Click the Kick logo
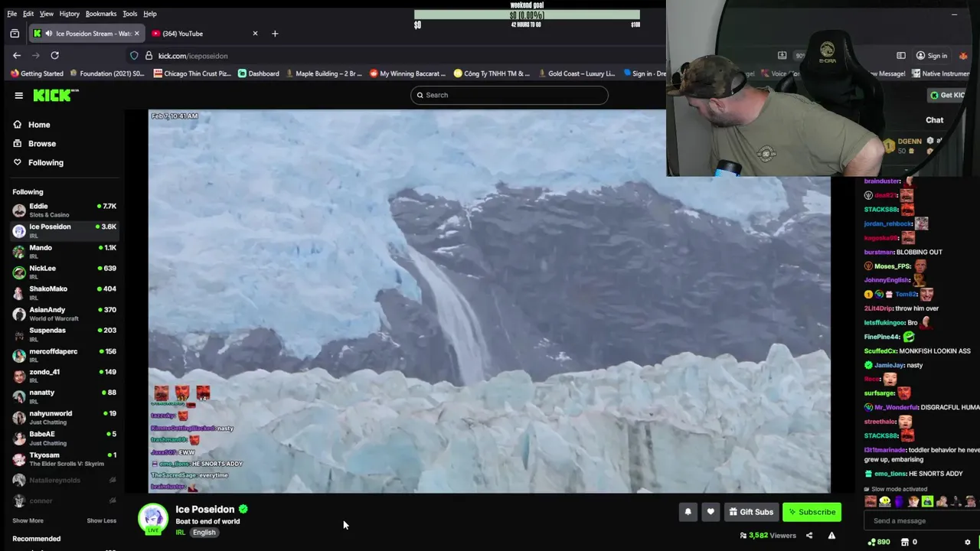Viewport: 980px width, 551px height. [x=55, y=95]
